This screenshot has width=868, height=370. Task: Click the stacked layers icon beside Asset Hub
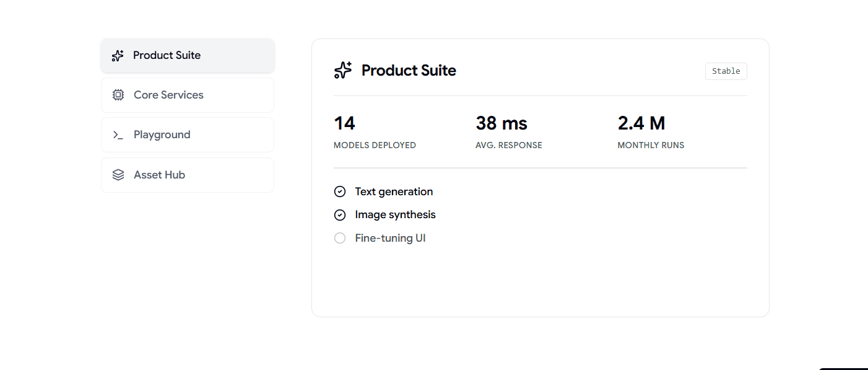[x=118, y=175]
